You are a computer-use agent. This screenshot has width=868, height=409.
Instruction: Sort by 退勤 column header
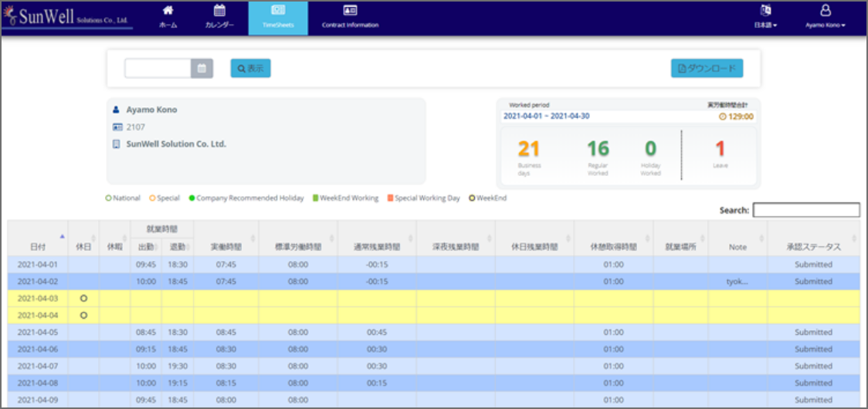(177, 247)
